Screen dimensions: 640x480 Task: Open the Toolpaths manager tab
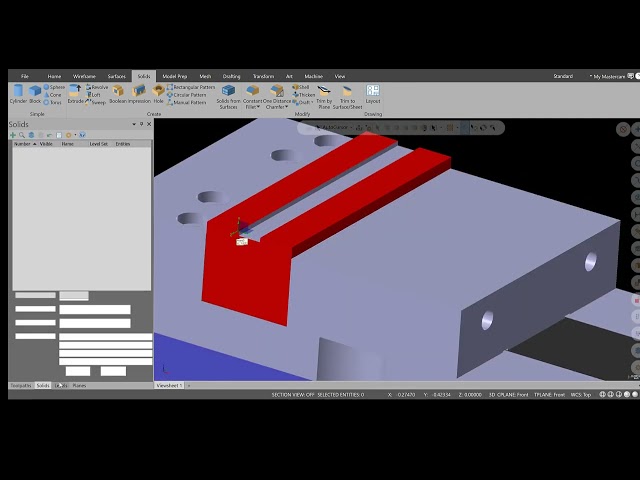coord(20,386)
